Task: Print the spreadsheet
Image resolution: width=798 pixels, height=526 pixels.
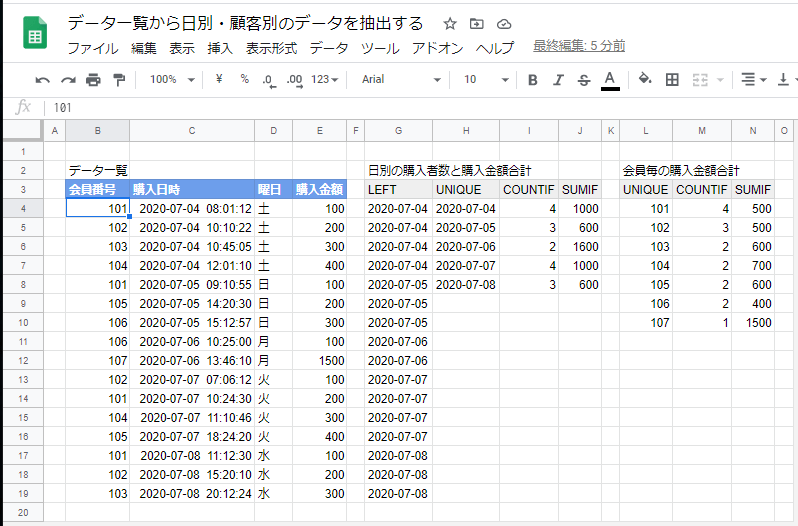Action: (93, 80)
